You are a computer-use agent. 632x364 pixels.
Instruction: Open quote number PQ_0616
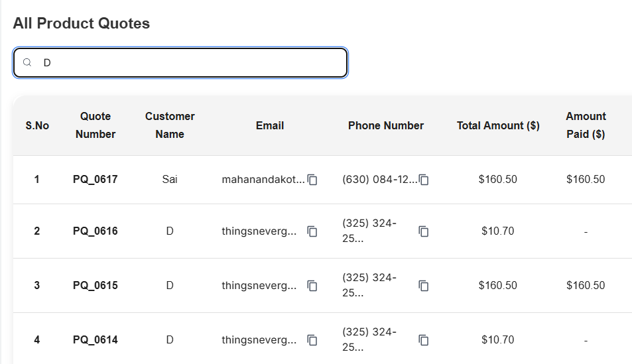pos(95,231)
